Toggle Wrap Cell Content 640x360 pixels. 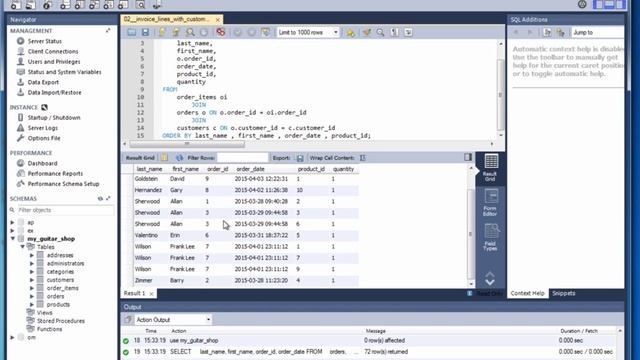(362, 158)
